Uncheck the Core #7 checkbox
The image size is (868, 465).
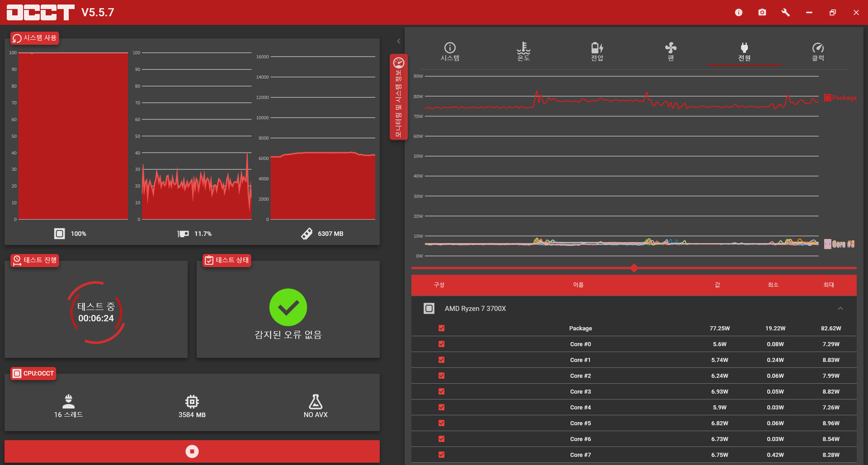tap(442, 455)
